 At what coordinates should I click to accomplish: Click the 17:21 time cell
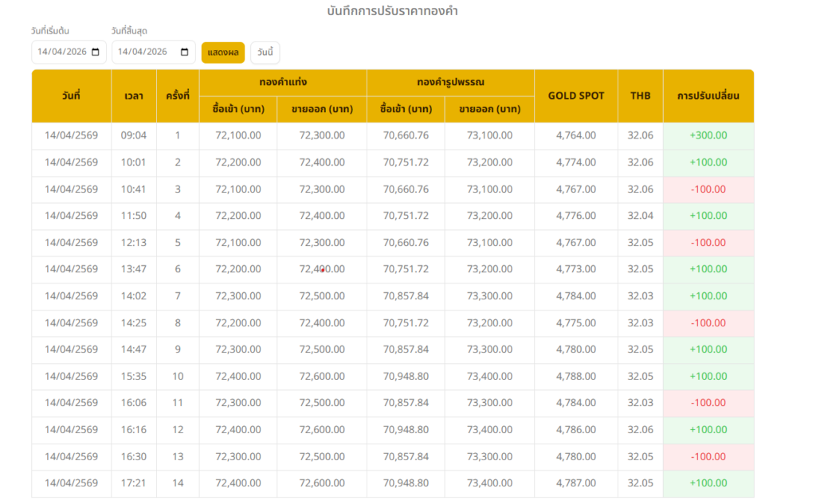coord(134,483)
